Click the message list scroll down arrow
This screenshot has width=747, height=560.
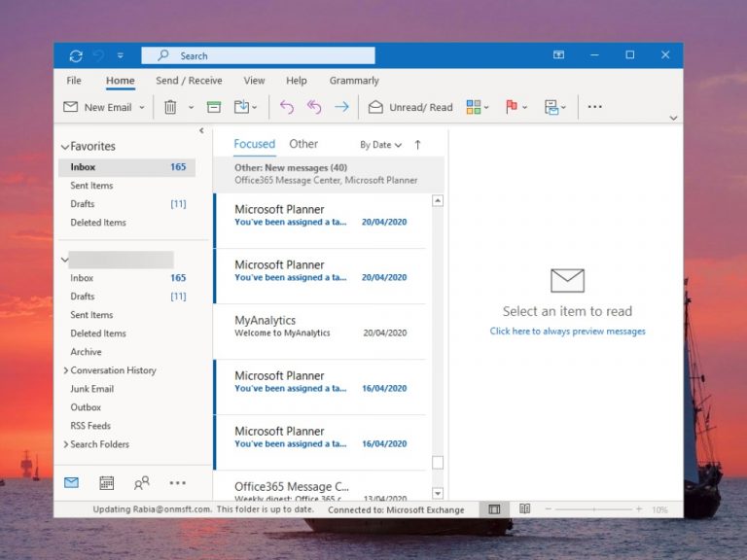(438, 493)
